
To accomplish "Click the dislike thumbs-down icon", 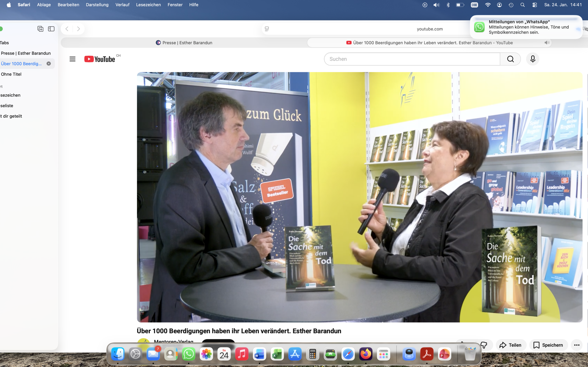I will tap(483, 345).
